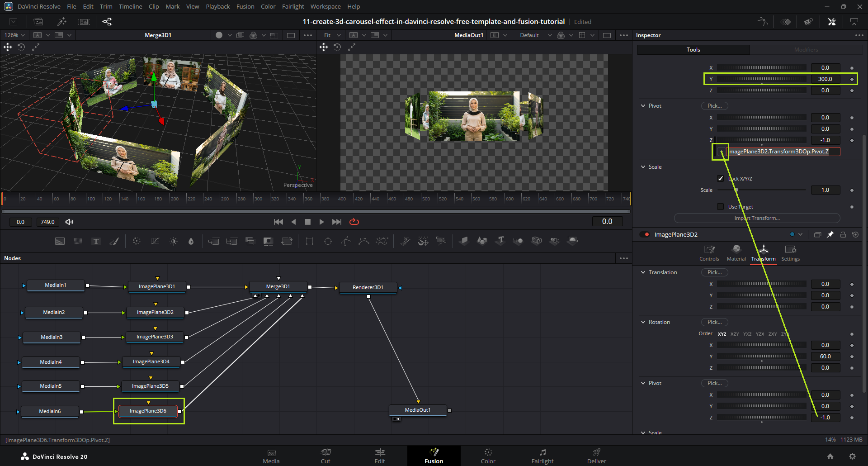
Task: Switch to the Material tab
Action: click(736, 253)
